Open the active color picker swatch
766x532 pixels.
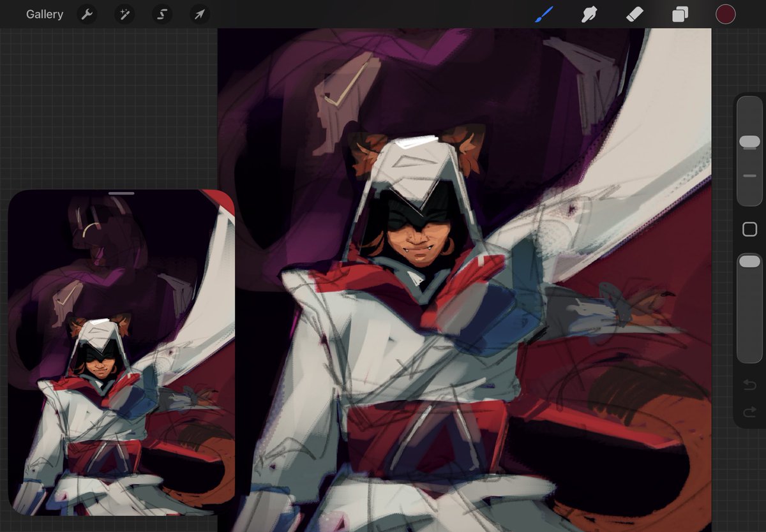pos(725,14)
